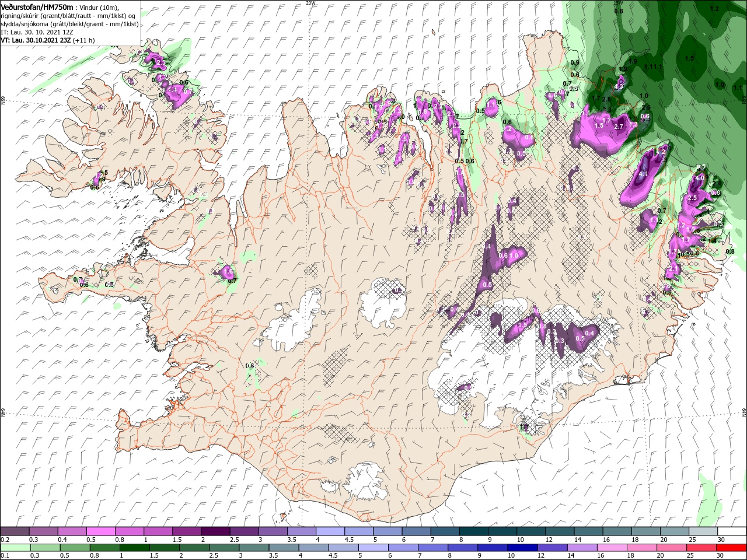Select the bright red 30 rain swatch
This screenshot has height=560, width=747.
[x=731, y=548]
